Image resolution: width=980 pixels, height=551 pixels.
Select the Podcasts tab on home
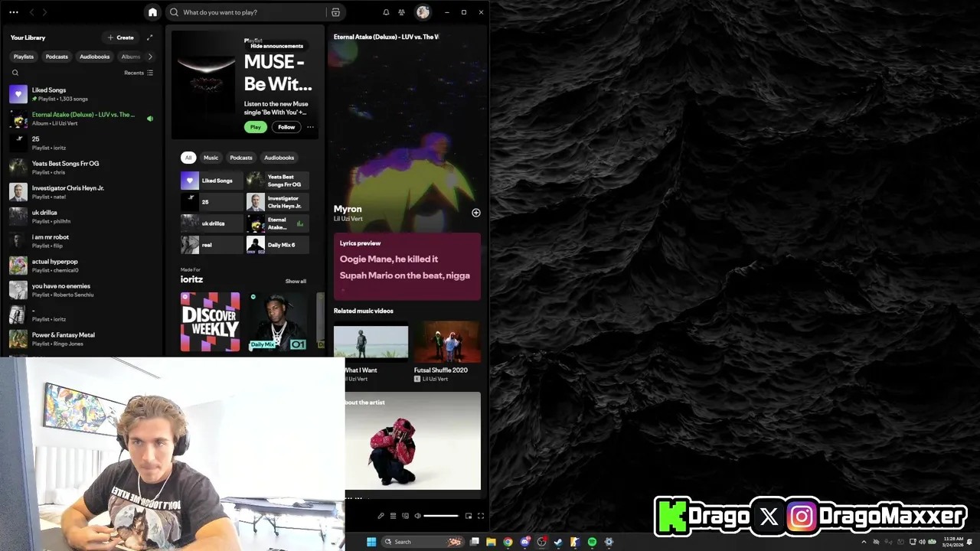click(x=241, y=158)
